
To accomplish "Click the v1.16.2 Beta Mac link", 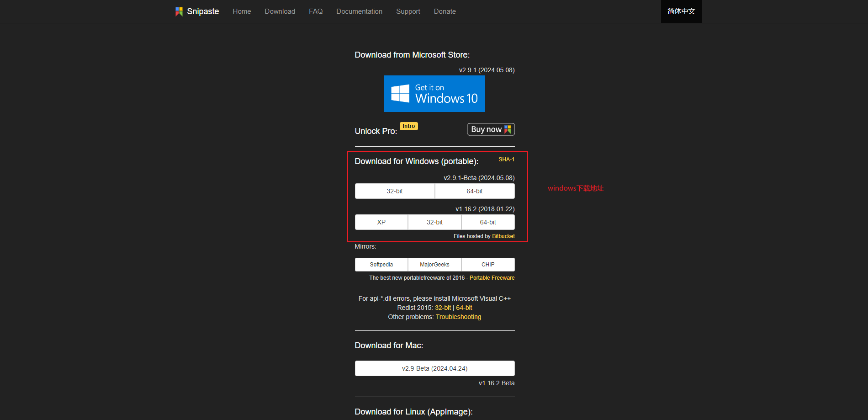I will point(497,383).
